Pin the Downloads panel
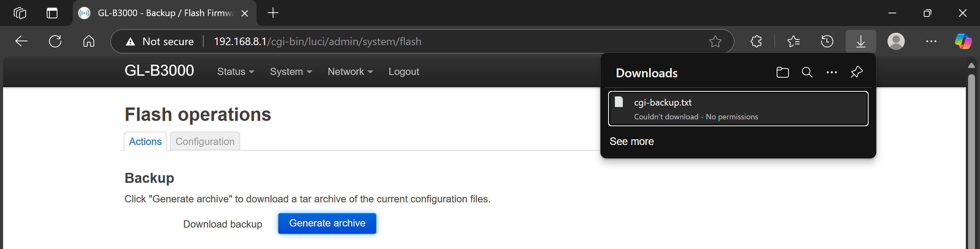The image size is (980, 249). tap(856, 72)
